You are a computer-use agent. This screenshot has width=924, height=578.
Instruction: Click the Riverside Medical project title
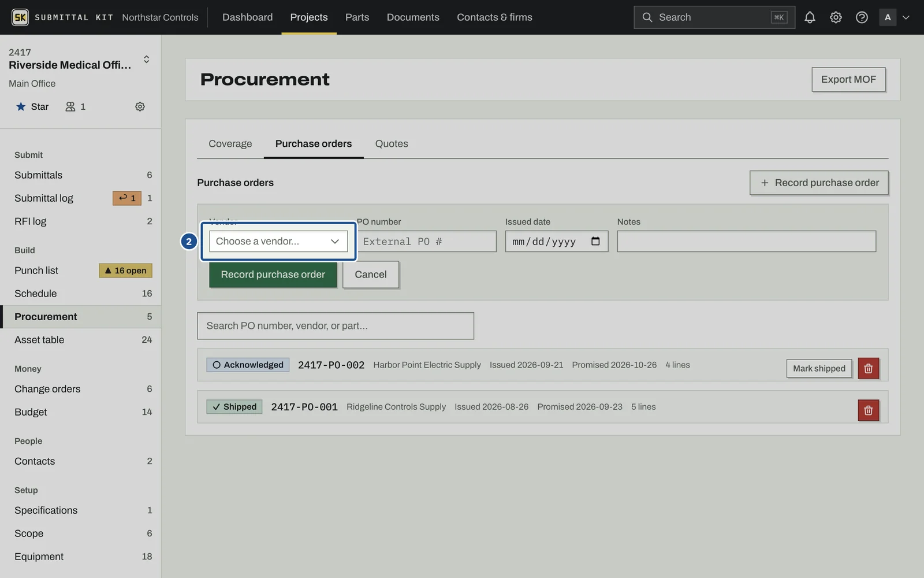[70, 65]
